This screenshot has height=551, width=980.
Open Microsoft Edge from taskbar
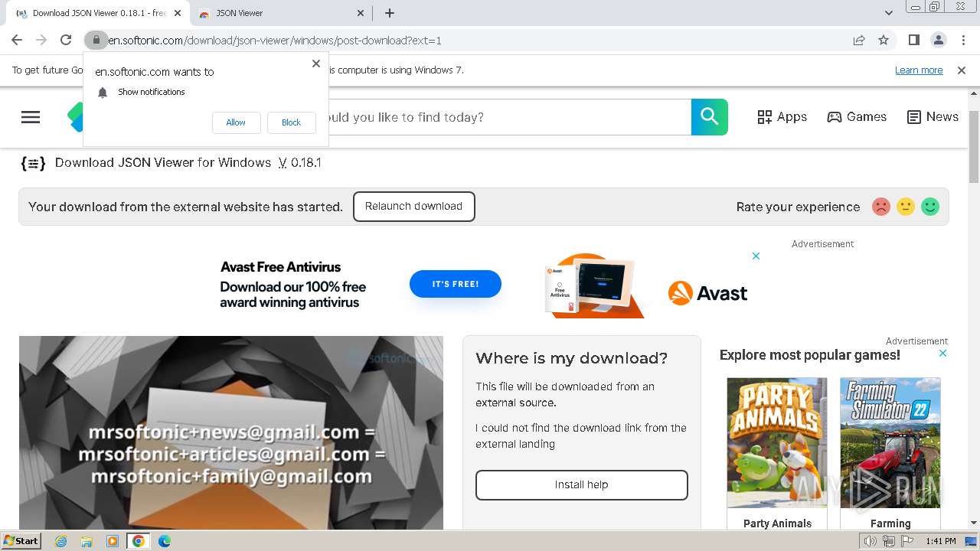click(x=165, y=541)
